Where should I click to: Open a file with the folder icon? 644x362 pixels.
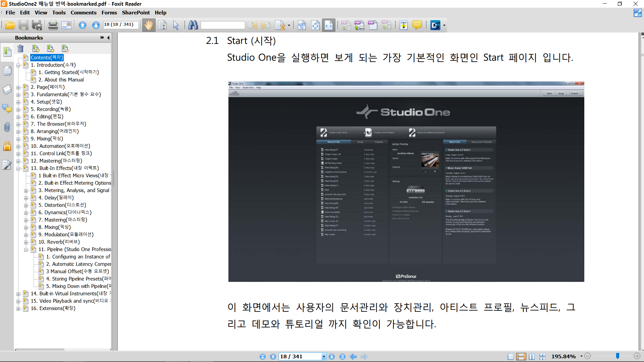(x=10, y=25)
